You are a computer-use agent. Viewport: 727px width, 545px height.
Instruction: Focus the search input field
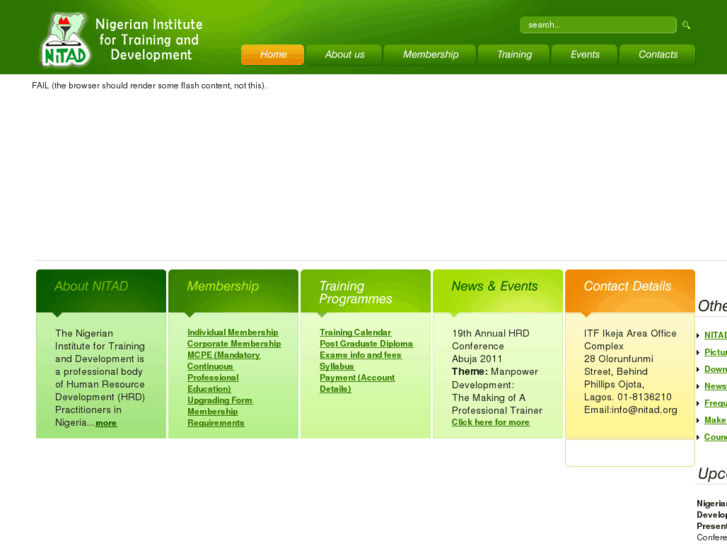tap(598, 25)
